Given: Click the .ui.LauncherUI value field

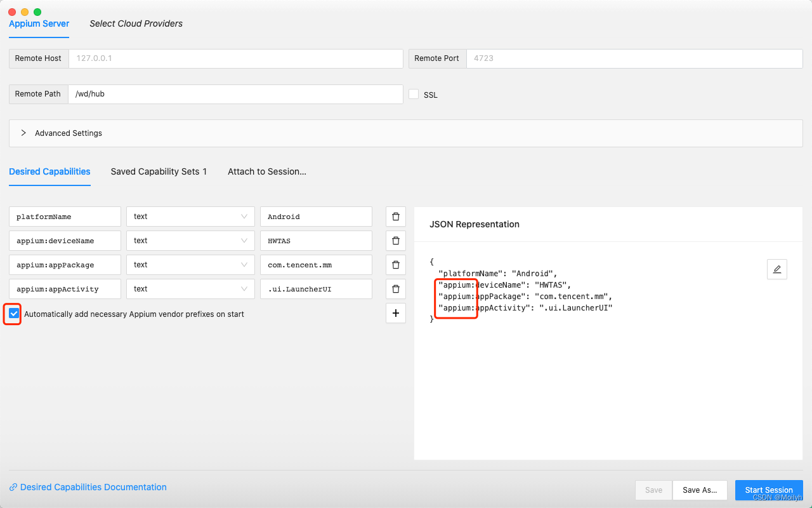Looking at the screenshot, I should 316,289.
